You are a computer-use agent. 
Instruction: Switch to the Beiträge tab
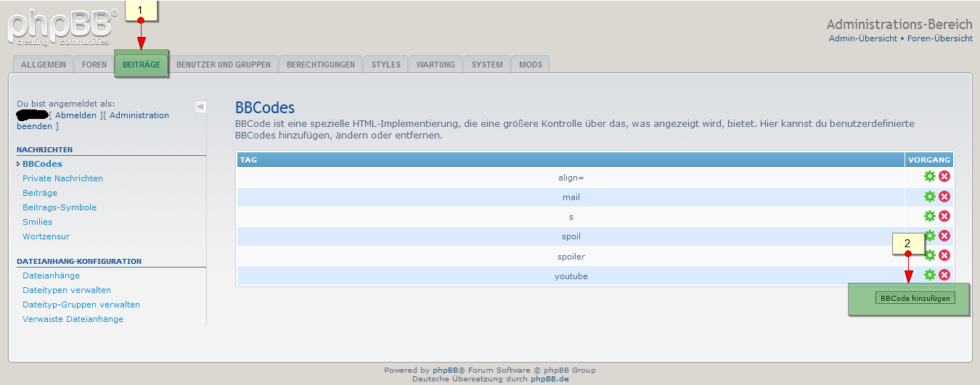point(142,65)
